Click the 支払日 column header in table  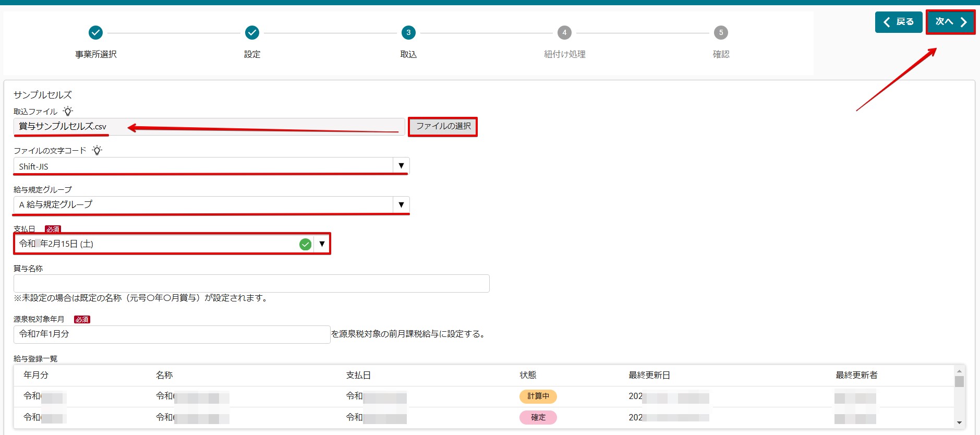click(x=358, y=375)
